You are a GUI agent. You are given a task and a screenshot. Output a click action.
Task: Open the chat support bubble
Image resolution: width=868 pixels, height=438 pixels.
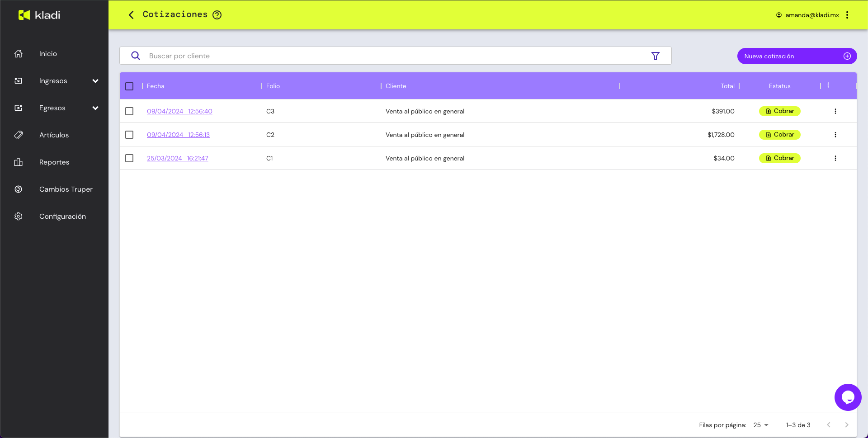pos(847,397)
